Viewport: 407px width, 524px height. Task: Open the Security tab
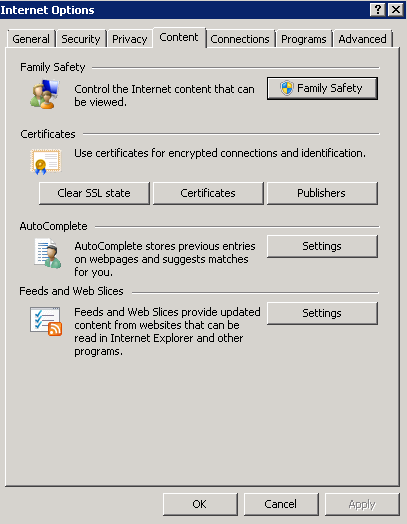coord(81,39)
